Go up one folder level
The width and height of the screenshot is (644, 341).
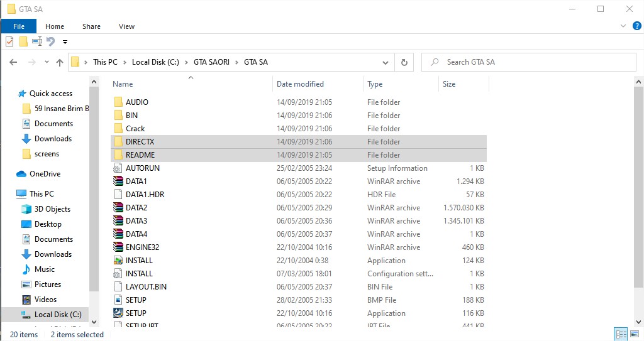(60, 62)
